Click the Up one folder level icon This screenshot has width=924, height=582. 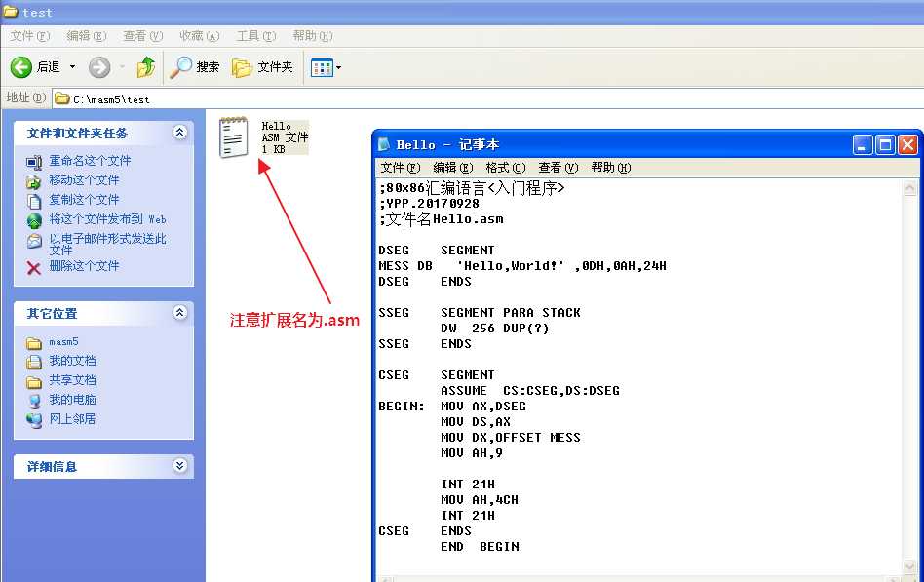(146, 67)
